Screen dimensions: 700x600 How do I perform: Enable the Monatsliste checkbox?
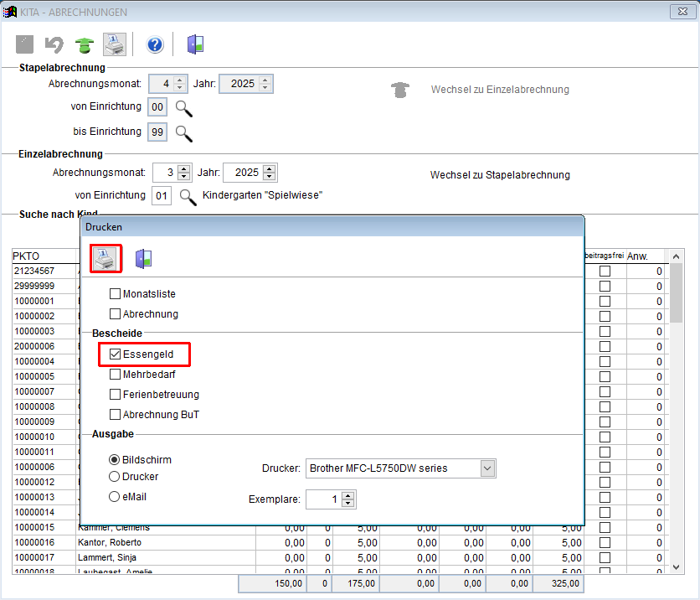pos(116,294)
